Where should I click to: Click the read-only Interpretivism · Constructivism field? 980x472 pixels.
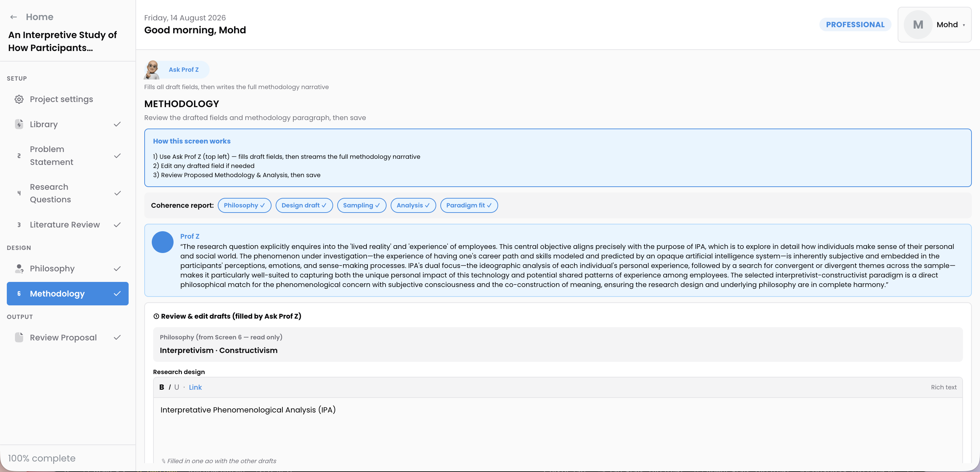coord(558,344)
